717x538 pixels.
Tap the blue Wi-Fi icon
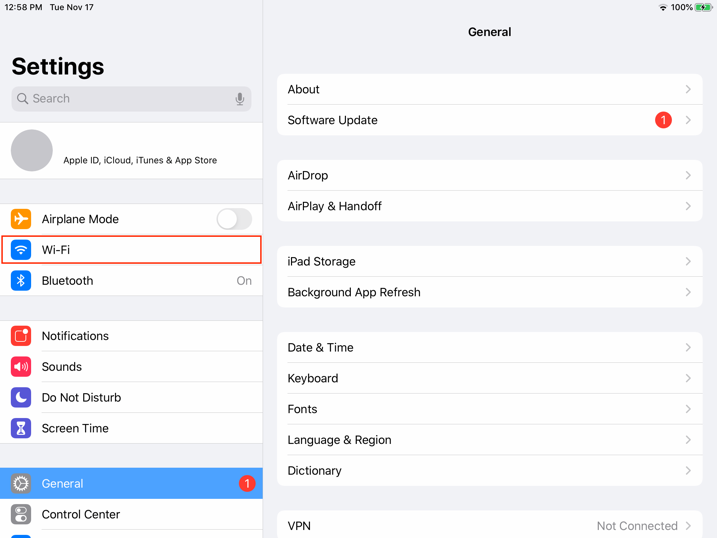coord(21,250)
